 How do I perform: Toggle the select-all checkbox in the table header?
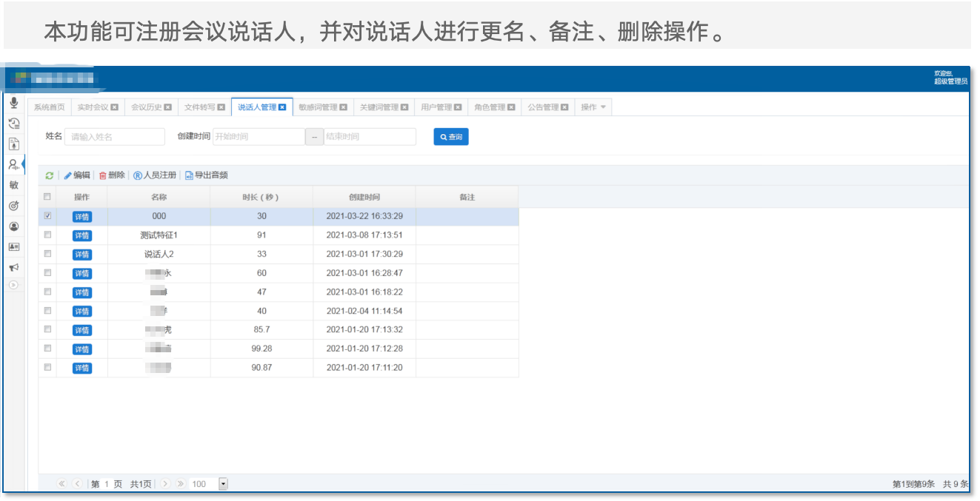tap(48, 197)
